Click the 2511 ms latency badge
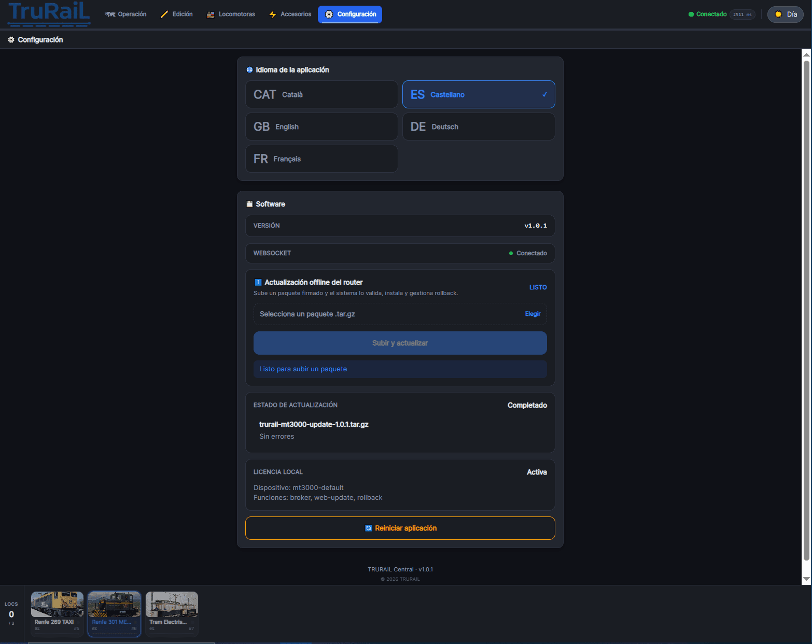 743,15
